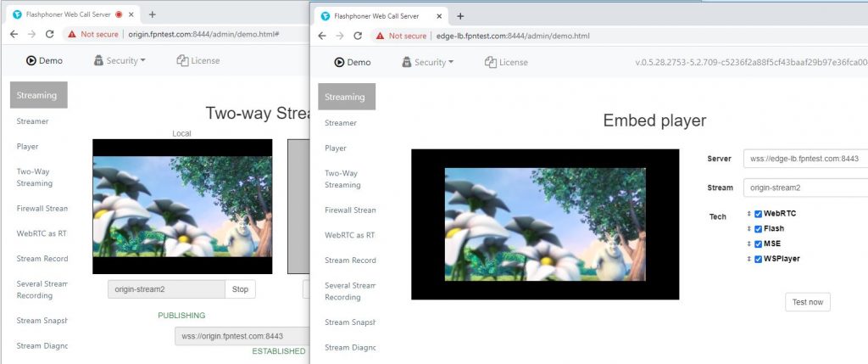Open new tab in left browser window
The width and height of the screenshot is (868, 364).
click(x=153, y=14)
